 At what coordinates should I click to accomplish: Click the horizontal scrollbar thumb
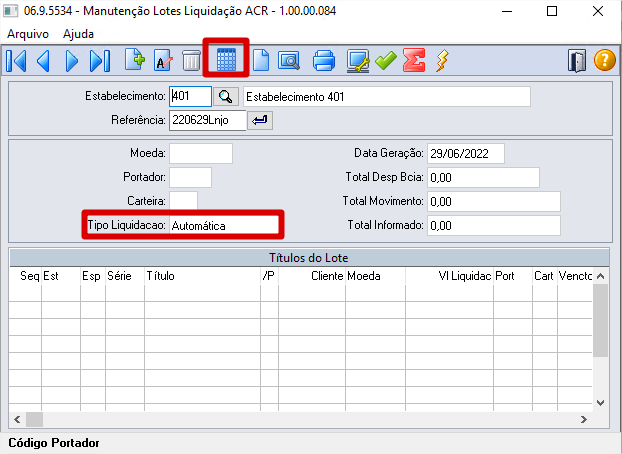pyautogui.click(x=35, y=419)
